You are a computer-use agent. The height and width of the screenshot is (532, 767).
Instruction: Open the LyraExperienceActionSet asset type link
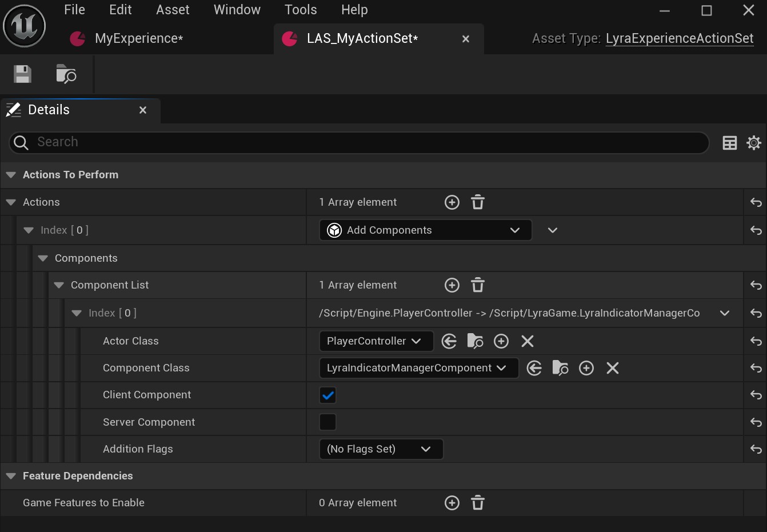680,38
